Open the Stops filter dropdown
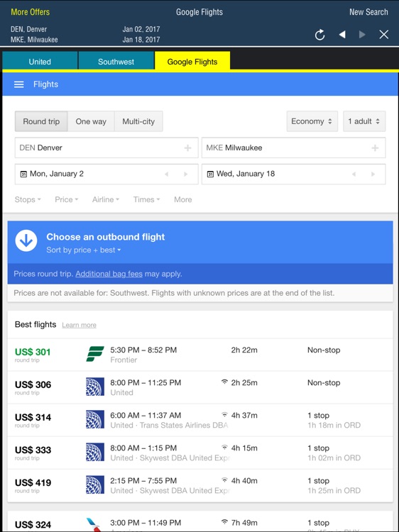Viewport: 399px width, 532px height. [28, 199]
